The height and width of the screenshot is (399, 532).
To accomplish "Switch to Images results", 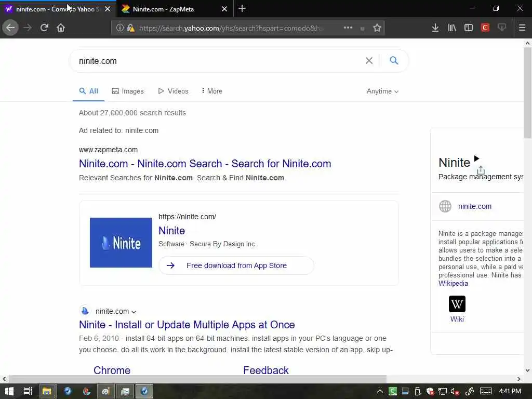I will pos(128,91).
